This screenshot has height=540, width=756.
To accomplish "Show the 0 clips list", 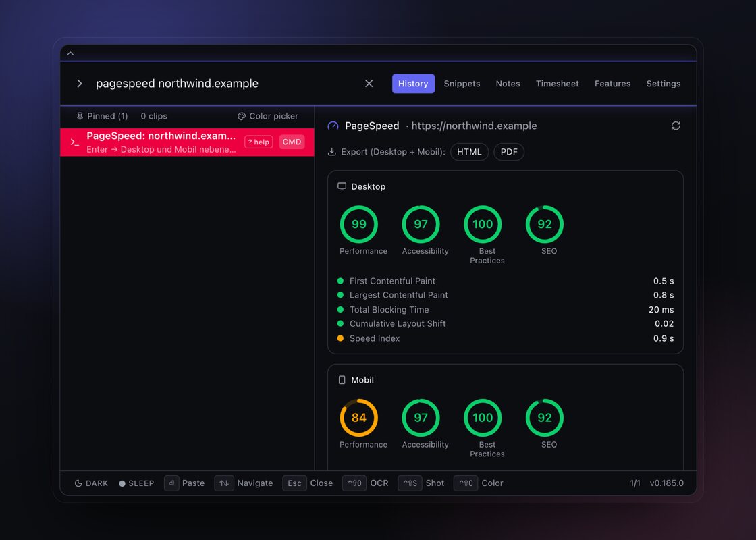I will tap(154, 116).
